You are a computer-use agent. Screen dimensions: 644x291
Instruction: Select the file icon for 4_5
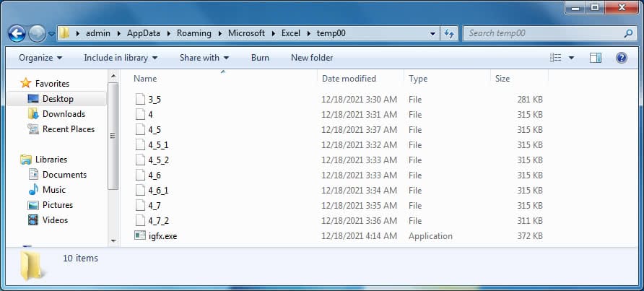point(140,130)
